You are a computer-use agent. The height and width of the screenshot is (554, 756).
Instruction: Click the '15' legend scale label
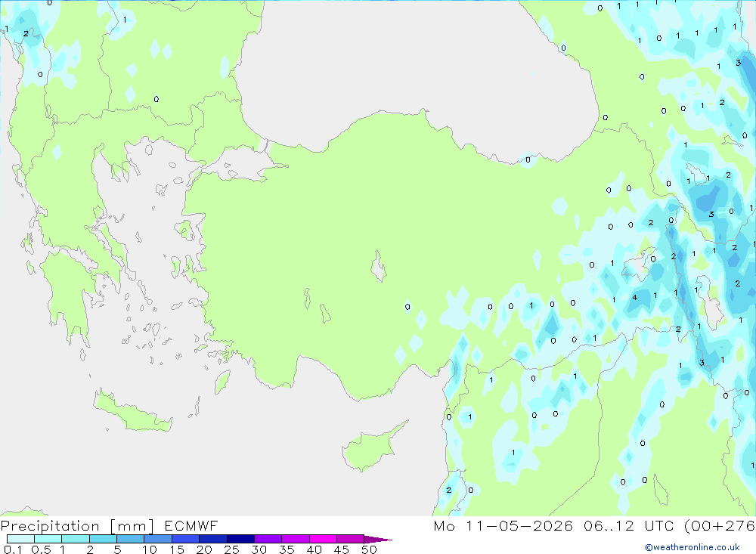177,549
